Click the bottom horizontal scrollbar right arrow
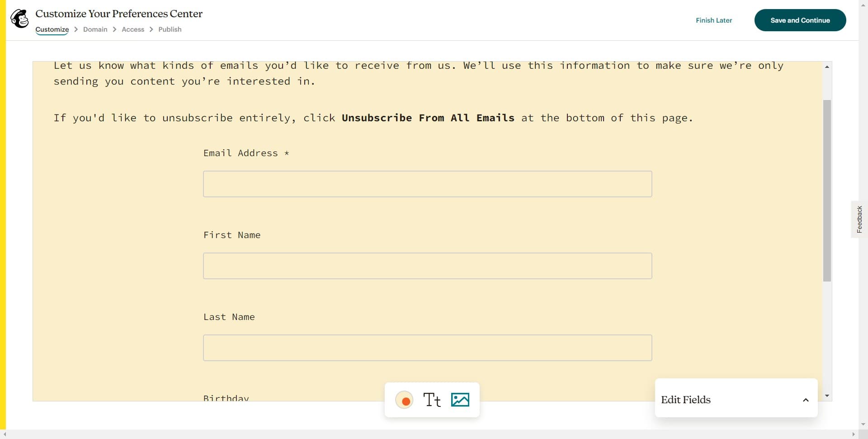This screenshot has height=439, width=868. coord(854,434)
